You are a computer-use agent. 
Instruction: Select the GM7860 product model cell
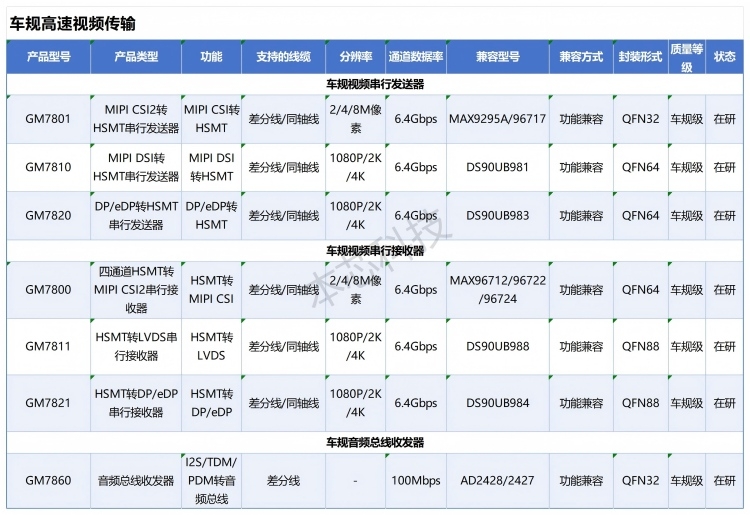(x=48, y=481)
